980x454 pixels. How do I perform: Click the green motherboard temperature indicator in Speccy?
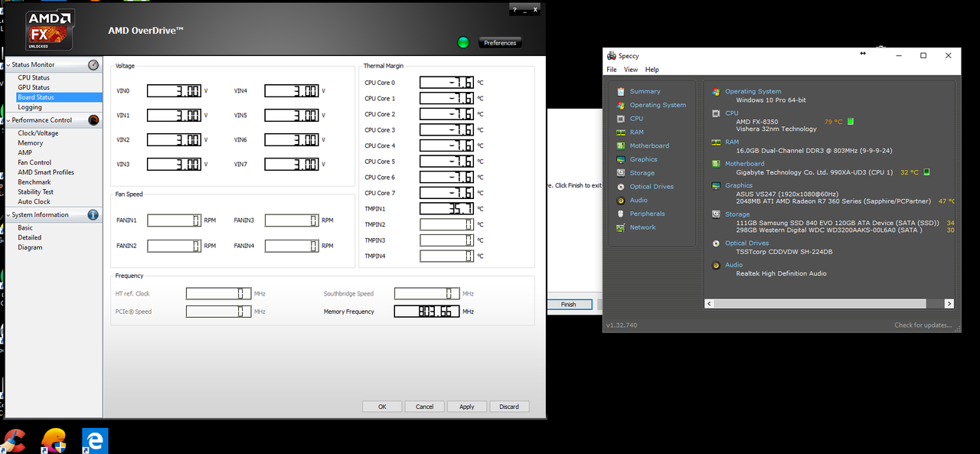927,172
